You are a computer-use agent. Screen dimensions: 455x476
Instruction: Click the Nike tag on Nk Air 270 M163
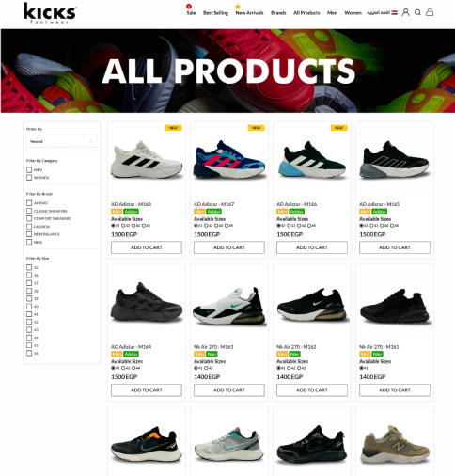click(x=212, y=354)
